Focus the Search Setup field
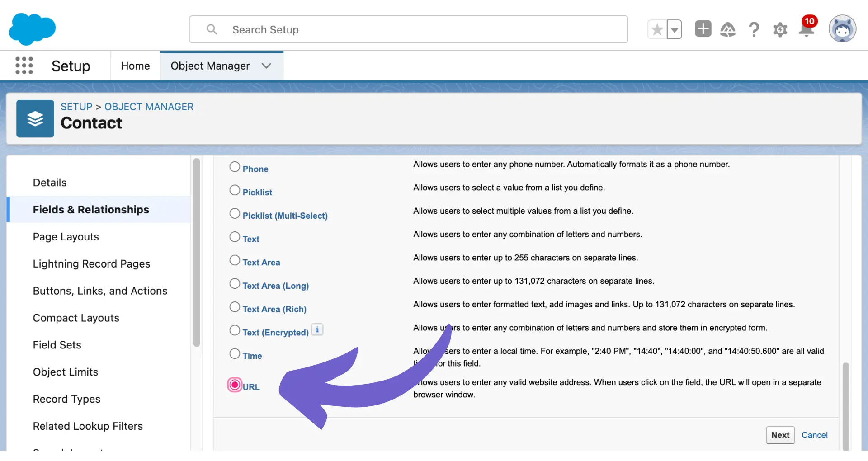This screenshot has width=868, height=461. tap(408, 29)
